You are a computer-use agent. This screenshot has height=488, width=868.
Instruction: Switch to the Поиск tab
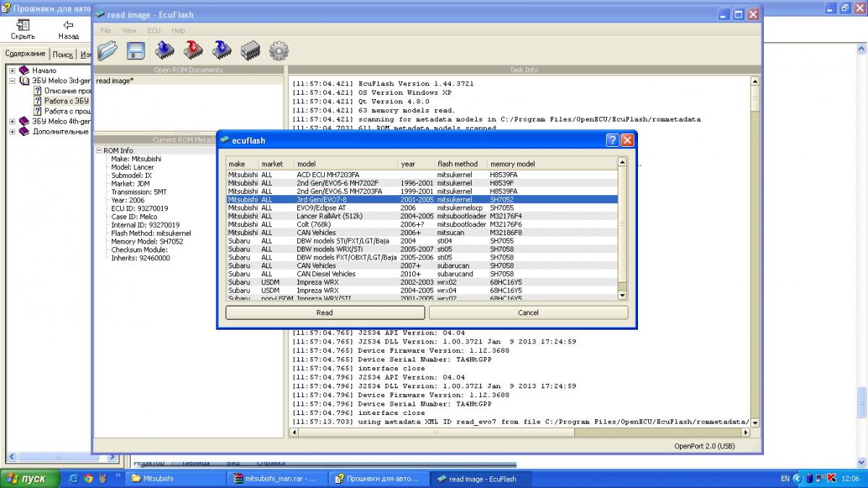pyautogui.click(x=62, y=54)
